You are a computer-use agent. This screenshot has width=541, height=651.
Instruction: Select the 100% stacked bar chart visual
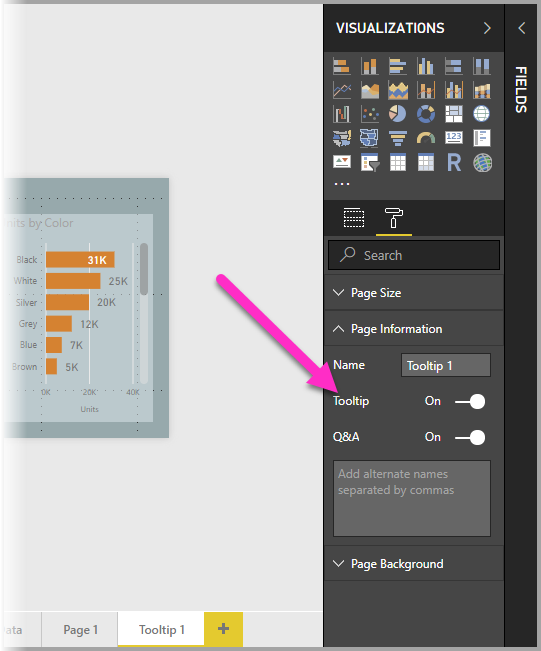454,66
